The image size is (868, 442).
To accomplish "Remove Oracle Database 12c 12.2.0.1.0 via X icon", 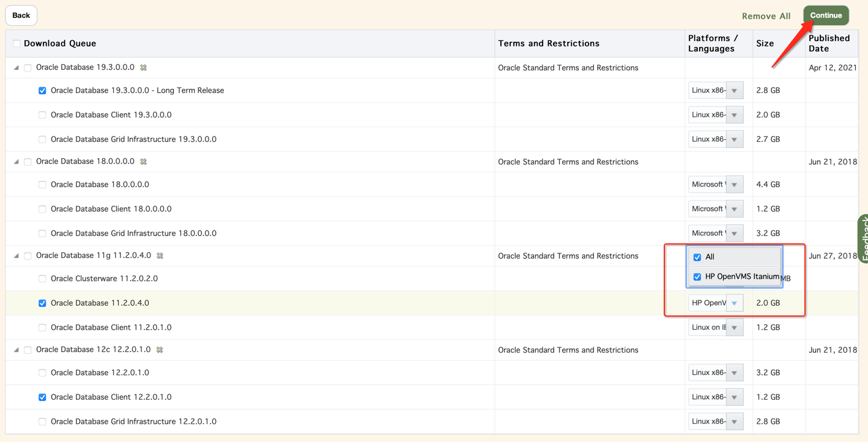I will coord(159,350).
